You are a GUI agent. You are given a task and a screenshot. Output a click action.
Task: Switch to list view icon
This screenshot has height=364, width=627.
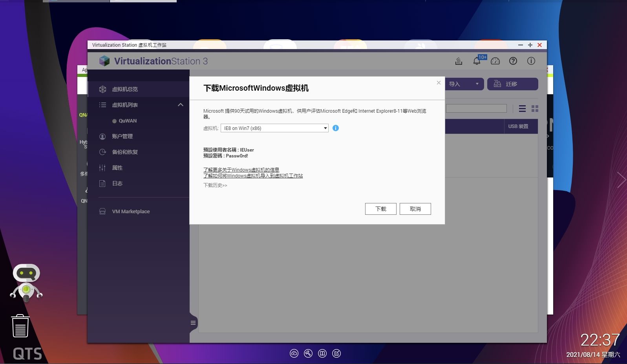(x=522, y=108)
